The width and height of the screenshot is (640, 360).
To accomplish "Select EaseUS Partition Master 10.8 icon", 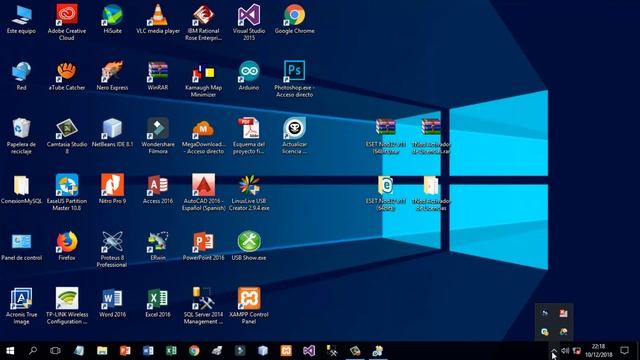I will click(x=67, y=192).
